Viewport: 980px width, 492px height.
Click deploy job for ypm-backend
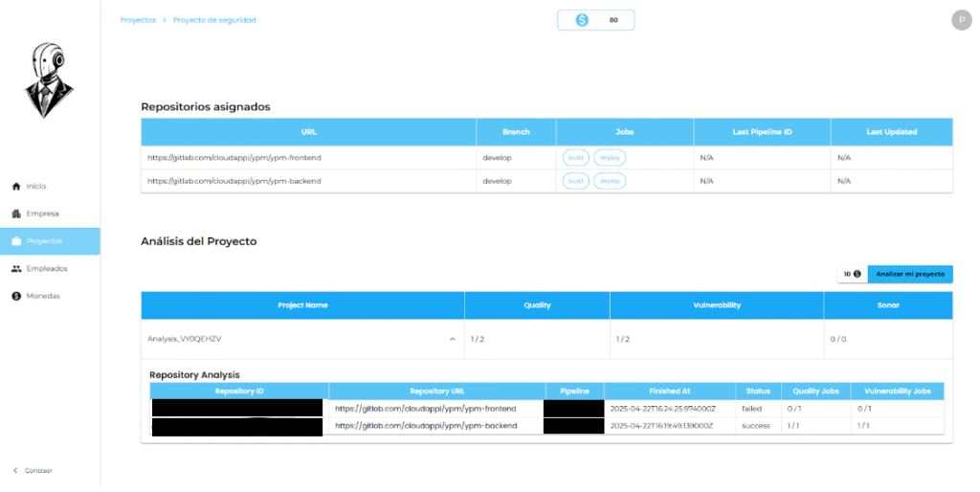click(x=610, y=181)
